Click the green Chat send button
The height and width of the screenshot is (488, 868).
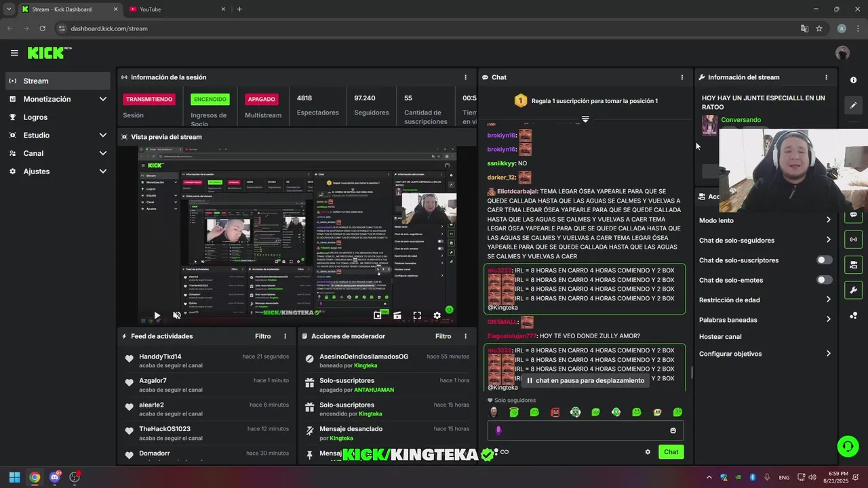(671, 452)
